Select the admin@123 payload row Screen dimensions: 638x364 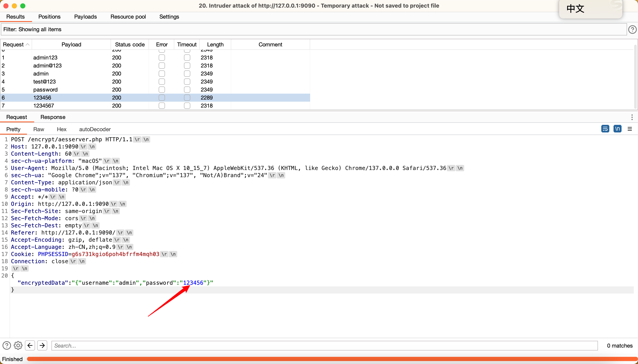155,66
